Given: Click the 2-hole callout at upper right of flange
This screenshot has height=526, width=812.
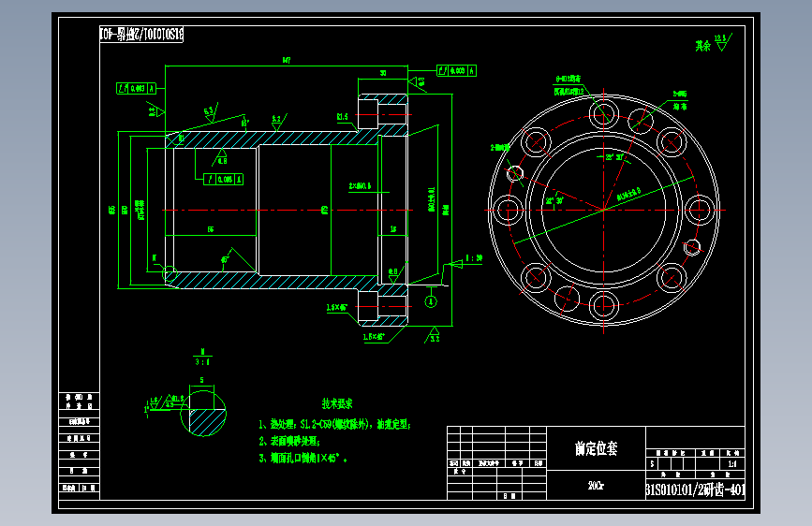Looking at the screenshot, I should [x=680, y=100].
